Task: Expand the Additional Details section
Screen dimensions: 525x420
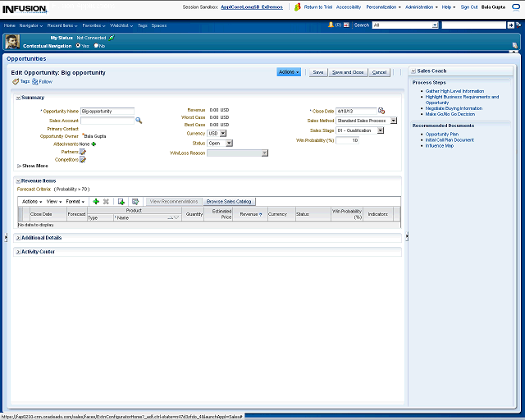Action: coord(18,238)
